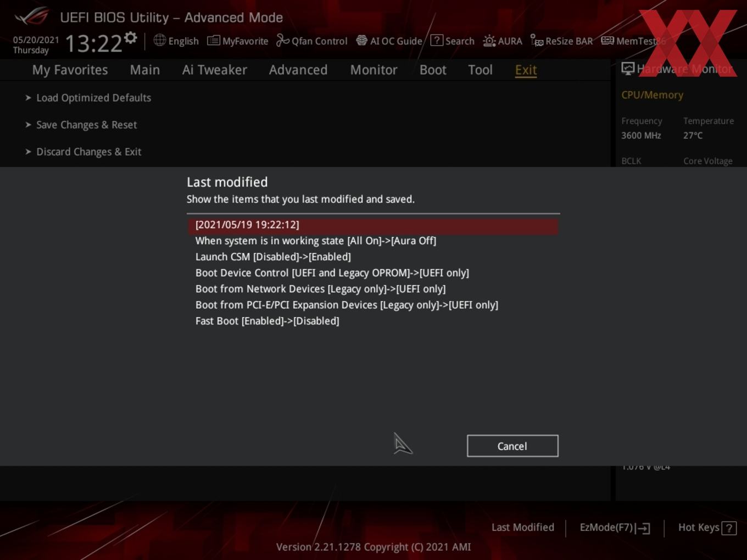747x560 pixels.
Task: Open AURA lighting icon
Action: [x=489, y=41]
